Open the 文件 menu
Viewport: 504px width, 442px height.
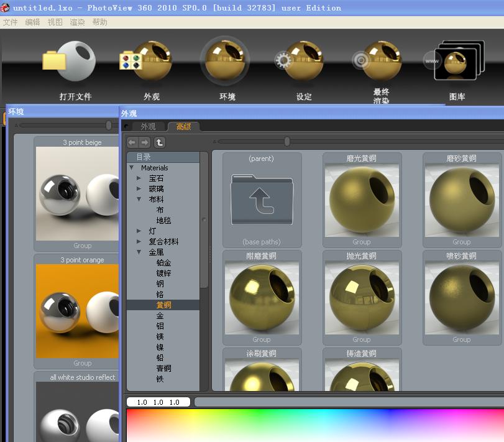(10, 22)
